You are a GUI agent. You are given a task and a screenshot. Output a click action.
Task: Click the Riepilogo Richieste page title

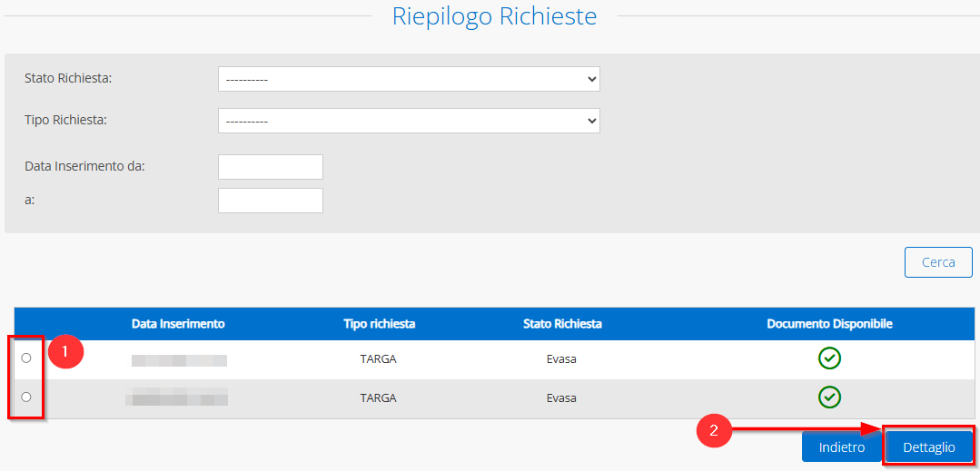tap(494, 16)
